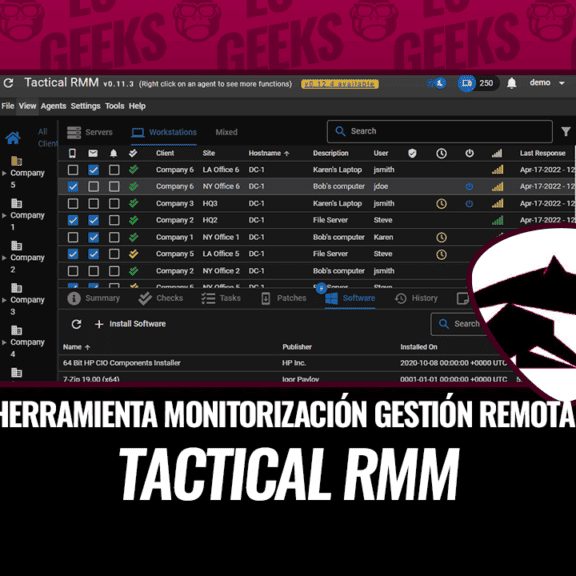
Task: Open the View menu
Action: pos(28,106)
